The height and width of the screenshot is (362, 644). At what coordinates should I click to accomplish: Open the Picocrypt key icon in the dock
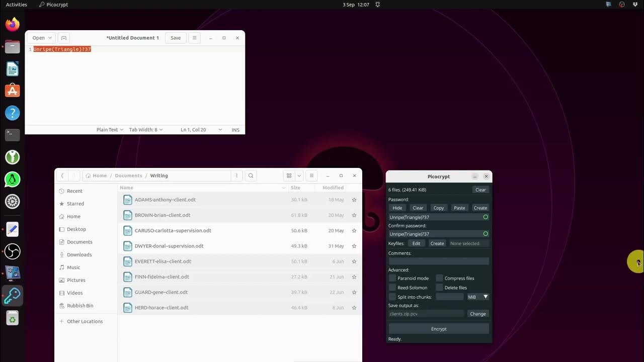coord(13,296)
